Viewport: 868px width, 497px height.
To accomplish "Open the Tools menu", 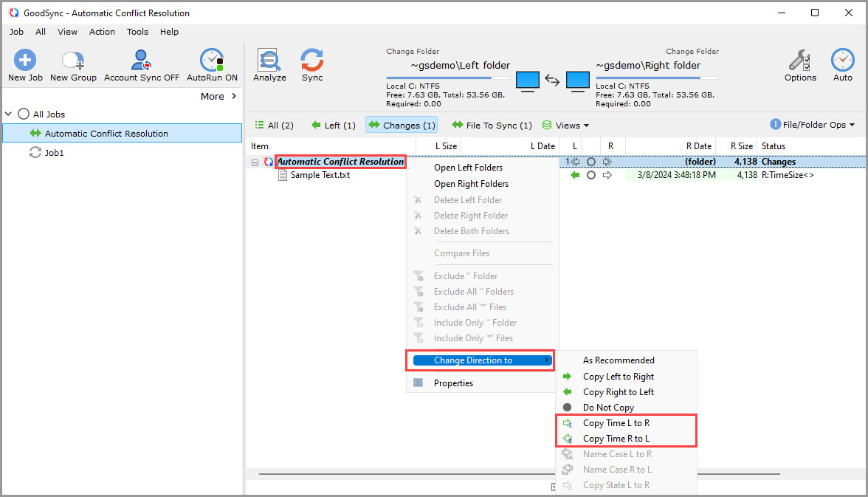I will (x=137, y=32).
